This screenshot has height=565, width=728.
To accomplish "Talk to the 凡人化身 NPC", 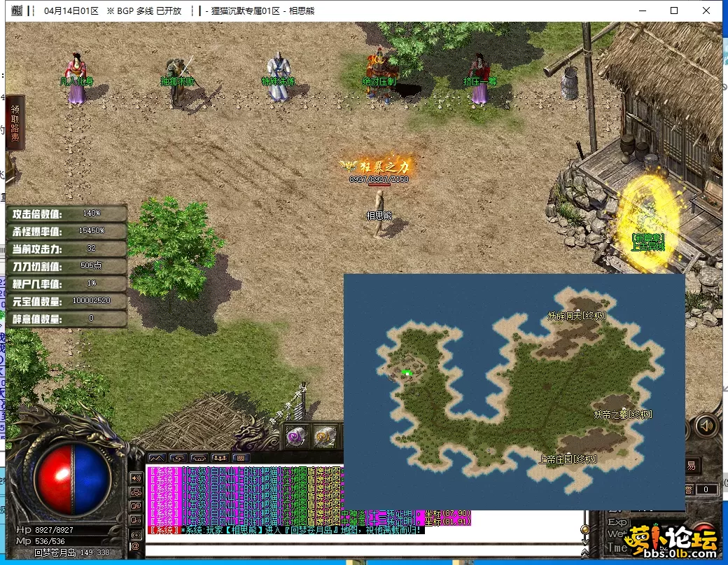I will pyautogui.click(x=76, y=80).
